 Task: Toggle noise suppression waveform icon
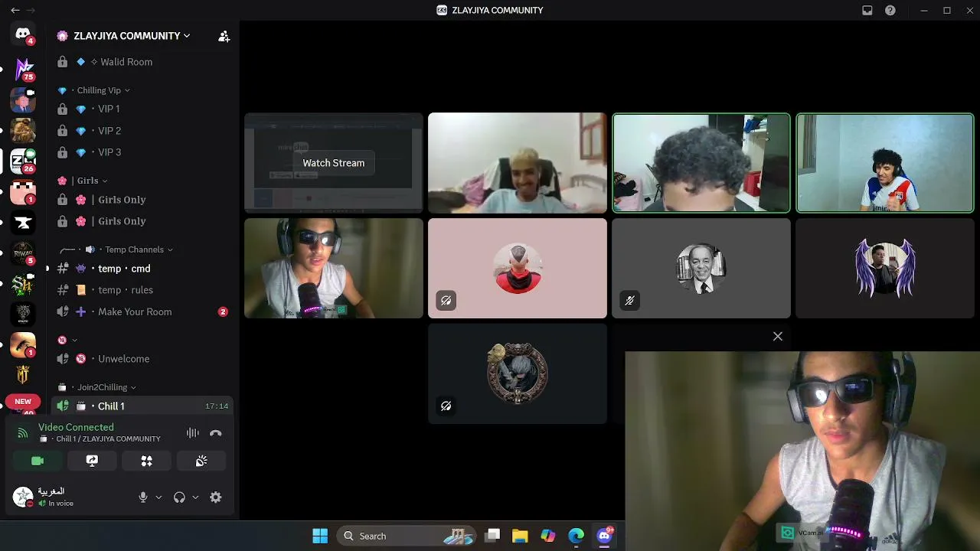coord(193,433)
